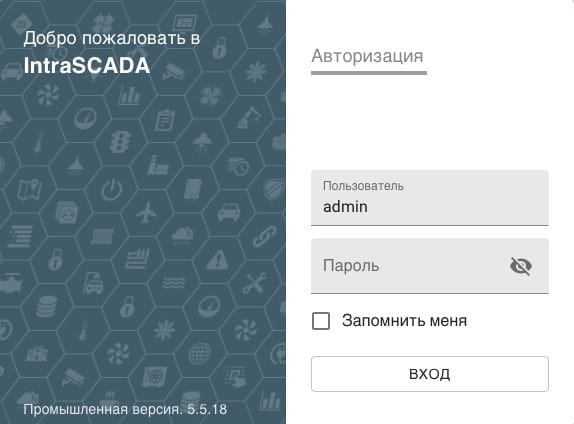Click the folded map with pin icon

pyautogui.click(x=29, y=189)
